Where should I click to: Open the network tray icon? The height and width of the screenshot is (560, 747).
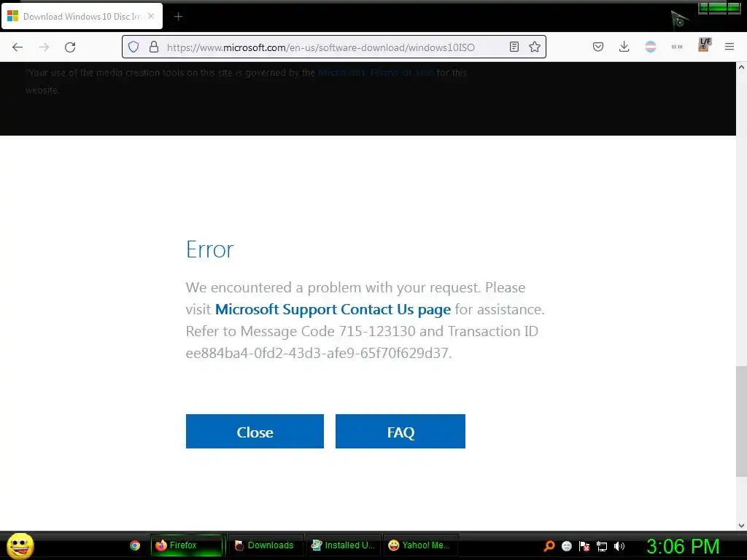point(602,546)
